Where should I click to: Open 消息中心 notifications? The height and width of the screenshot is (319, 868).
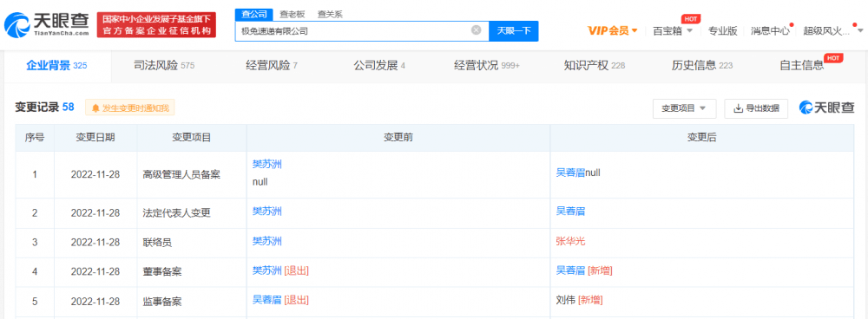pos(770,31)
